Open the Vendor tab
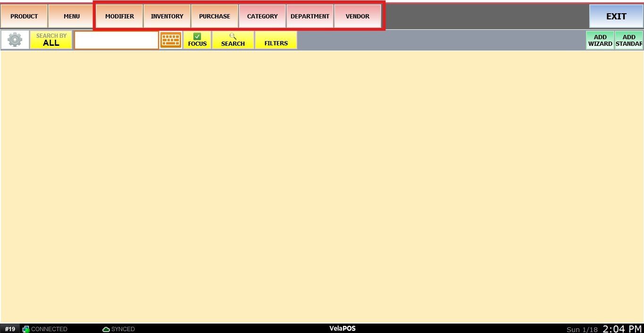The height and width of the screenshot is (333, 644). tap(358, 16)
